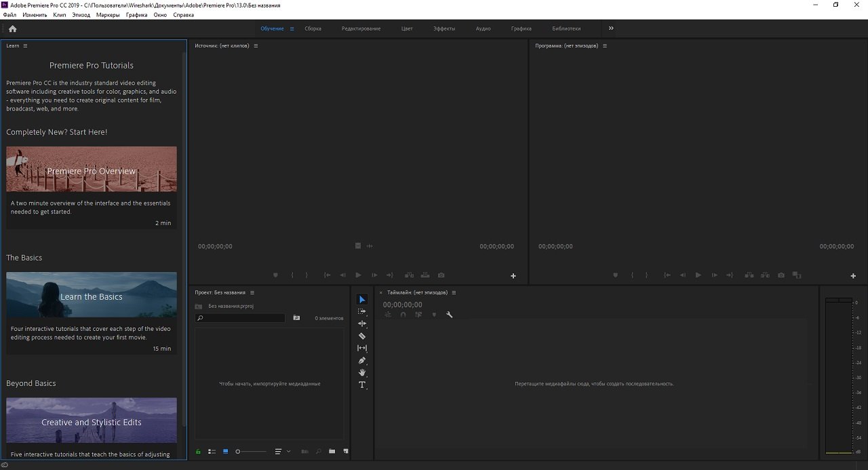Select the Pen tool
868x470 pixels.
362,360
